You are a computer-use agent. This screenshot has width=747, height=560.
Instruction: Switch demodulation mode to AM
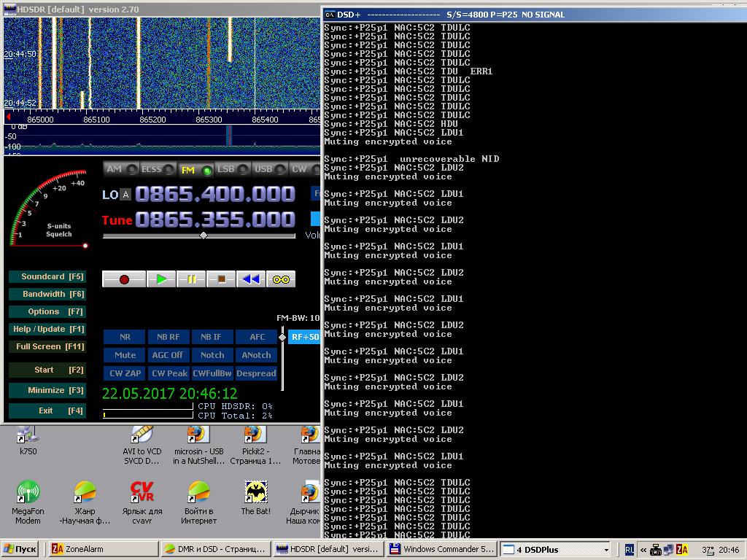click(x=121, y=169)
